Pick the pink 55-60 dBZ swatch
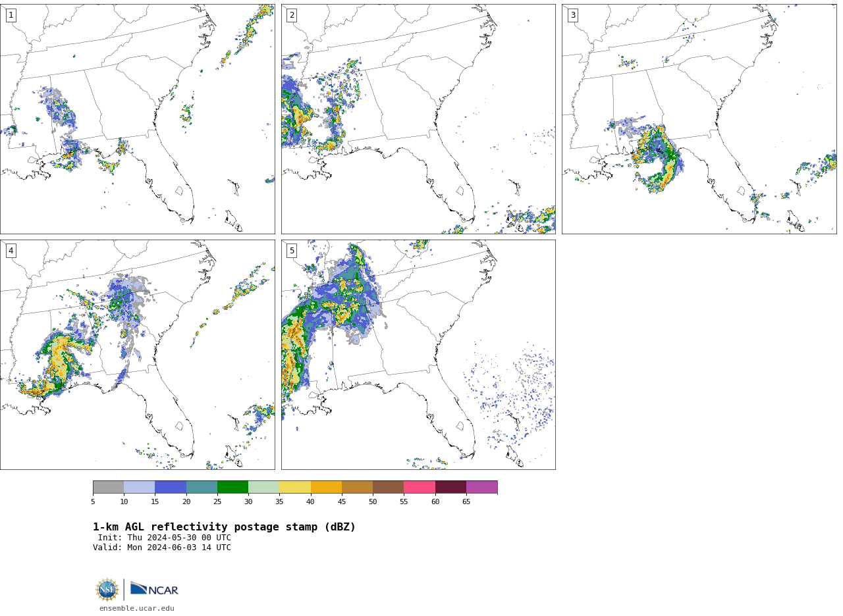The image size is (843, 616). [420, 487]
